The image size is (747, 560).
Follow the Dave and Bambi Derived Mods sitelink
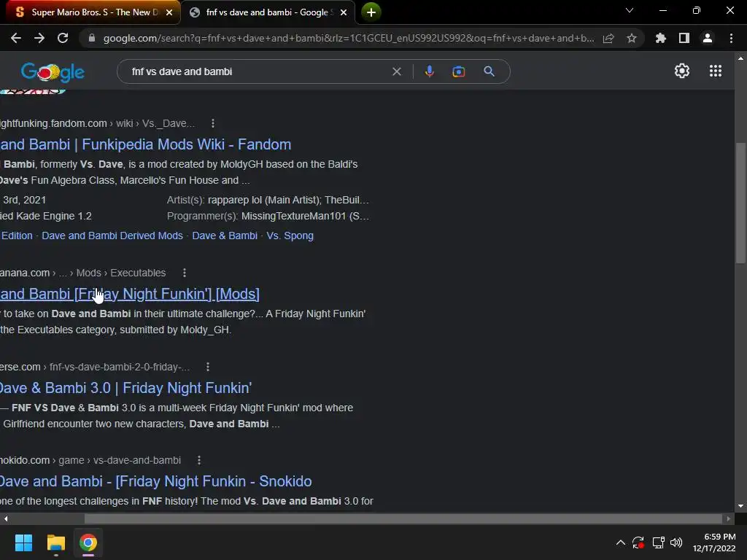coord(112,236)
